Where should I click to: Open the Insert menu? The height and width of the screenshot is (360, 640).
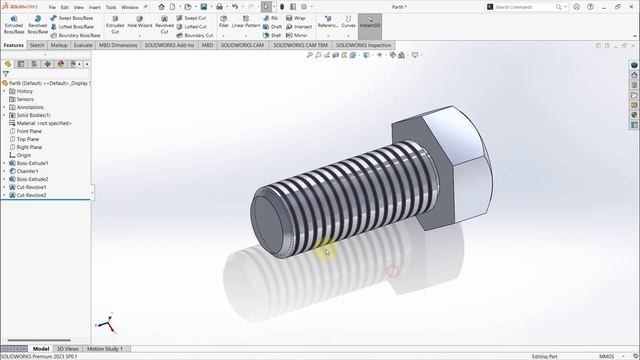click(95, 7)
